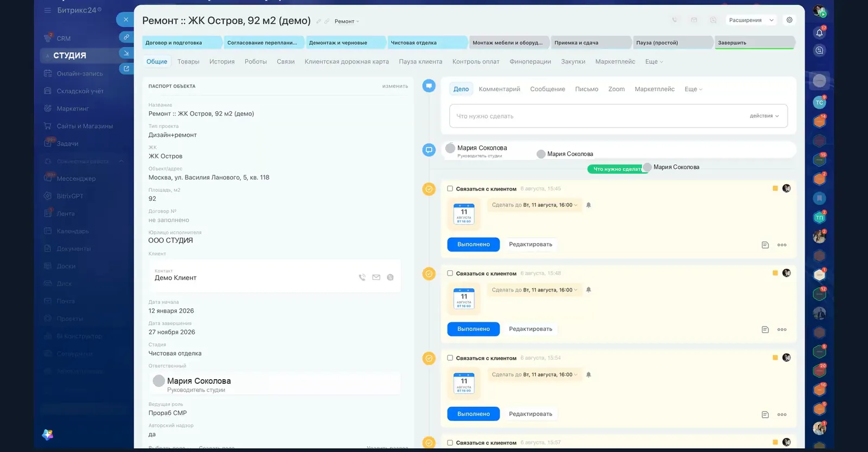Tick checkbox of task created 15:48
The image size is (868, 452).
tap(450, 273)
